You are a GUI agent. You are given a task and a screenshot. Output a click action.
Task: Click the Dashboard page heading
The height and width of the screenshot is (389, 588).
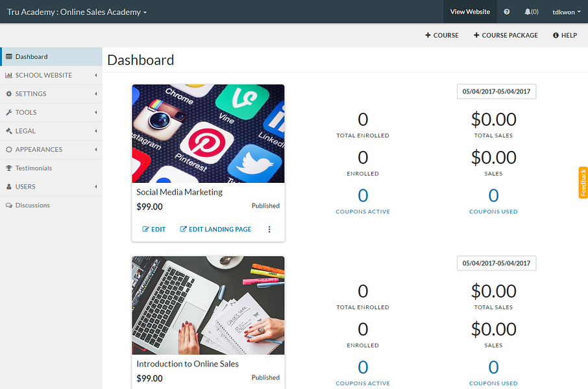pyautogui.click(x=141, y=60)
